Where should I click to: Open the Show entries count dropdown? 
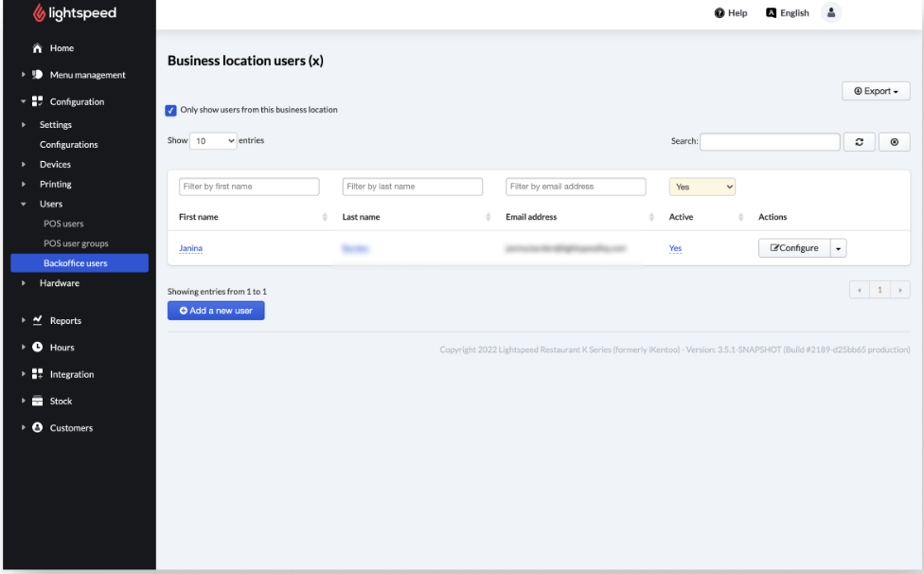click(214, 141)
